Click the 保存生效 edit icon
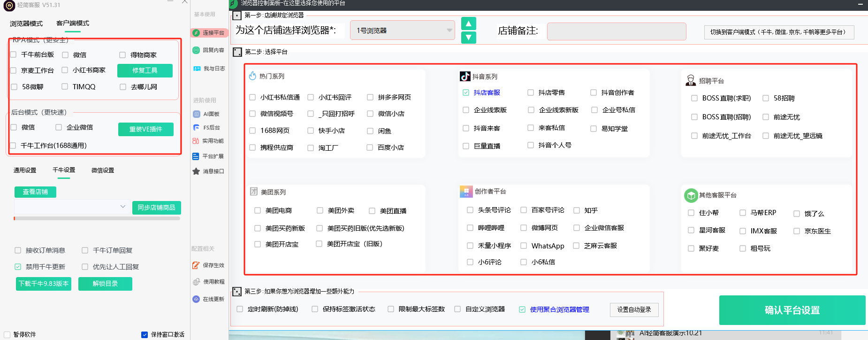This screenshot has width=868, height=340. [x=196, y=265]
